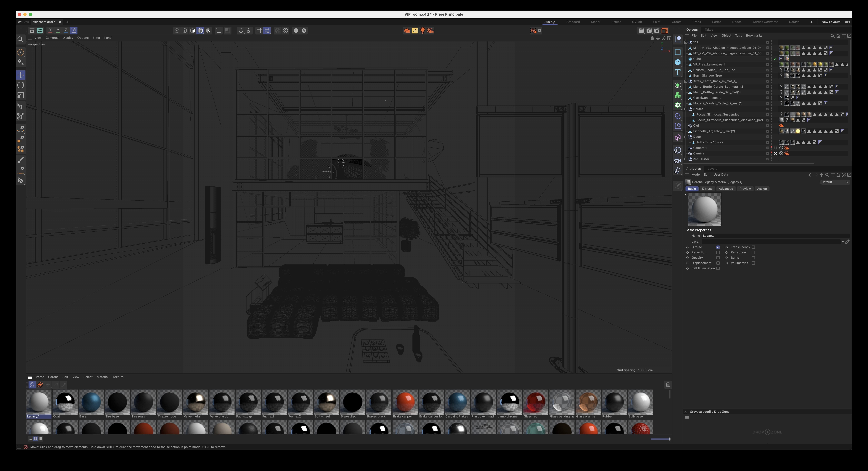Enable the Reflection checkbox
This screenshot has width=868, height=471.
coord(718,252)
